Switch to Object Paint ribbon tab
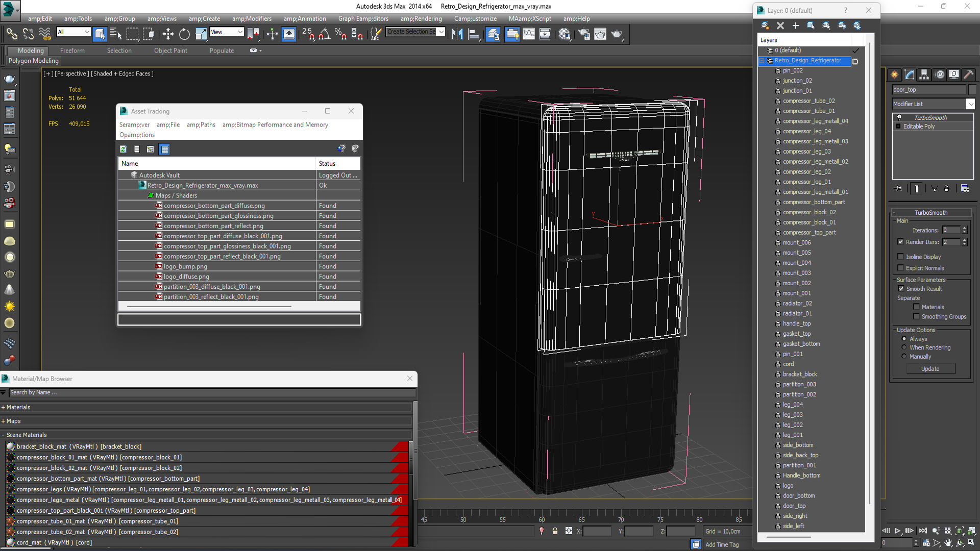 click(x=170, y=51)
